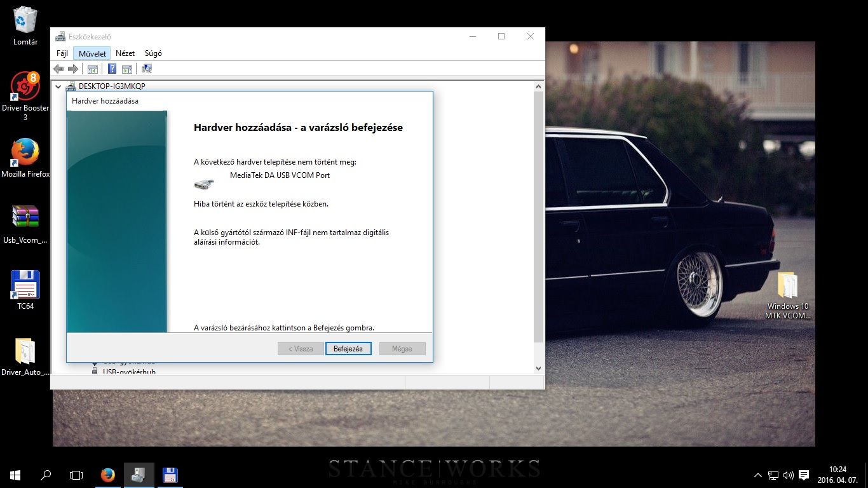Screen dimensions: 868x488
Task: Open the Nézet menu
Action: tap(125, 53)
